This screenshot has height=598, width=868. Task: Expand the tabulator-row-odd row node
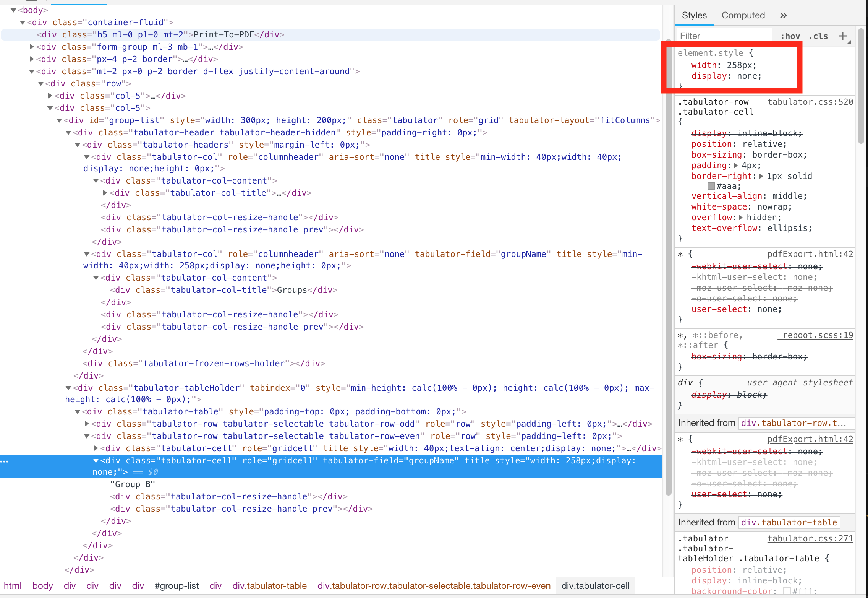[87, 424]
